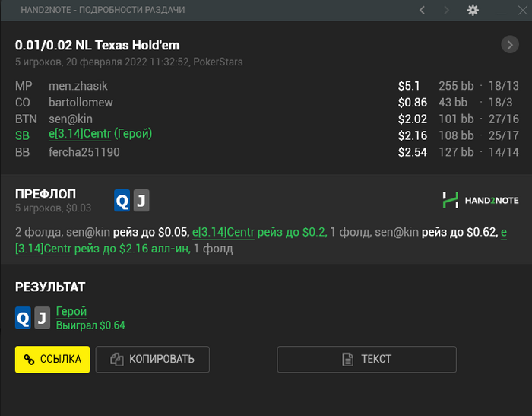Screen dimensions: 532x416
Task: Click the yellow ССЫЛКА button
Action: (52, 359)
